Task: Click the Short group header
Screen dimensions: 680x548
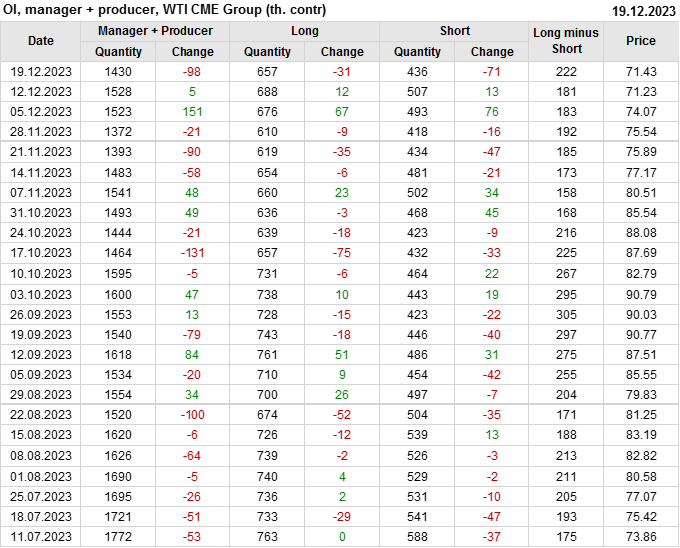Action: click(x=455, y=31)
